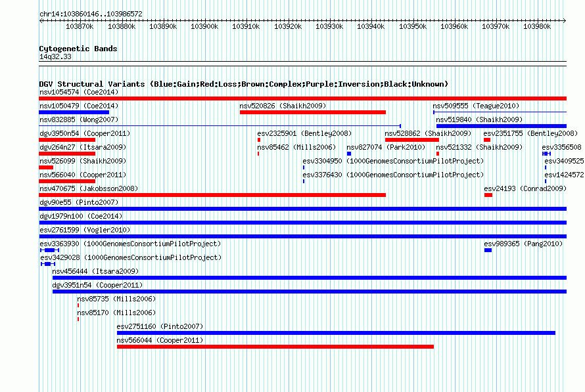
Task: Open esv3304950 1000 Genomes variant label
Action: click(393, 161)
